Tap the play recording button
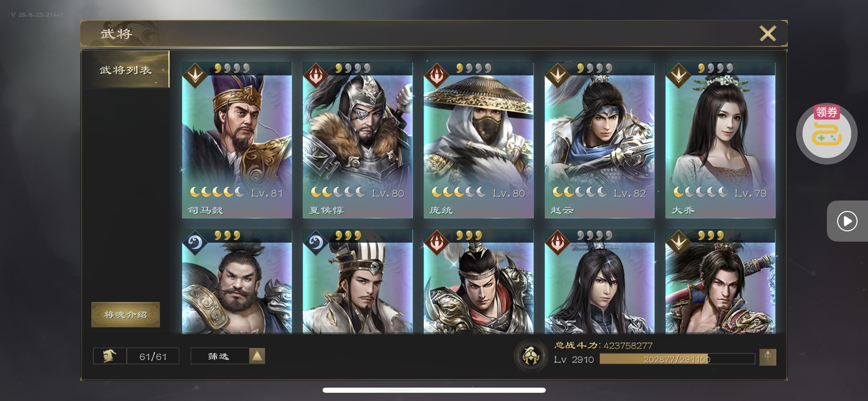This screenshot has height=401, width=868. click(x=847, y=221)
